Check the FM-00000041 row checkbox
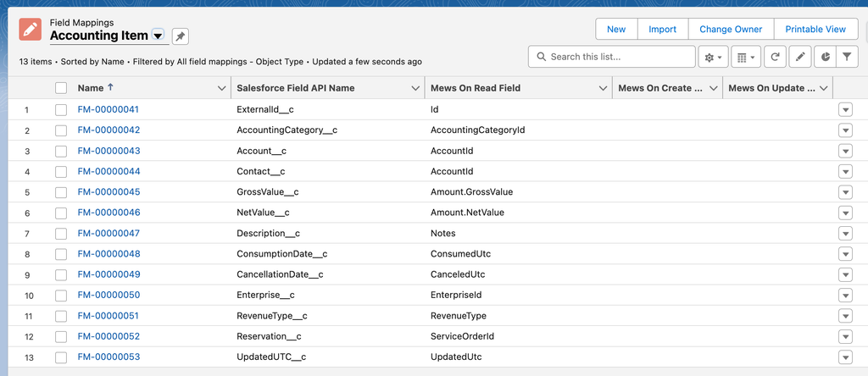 pyautogui.click(x=61, y=110)
